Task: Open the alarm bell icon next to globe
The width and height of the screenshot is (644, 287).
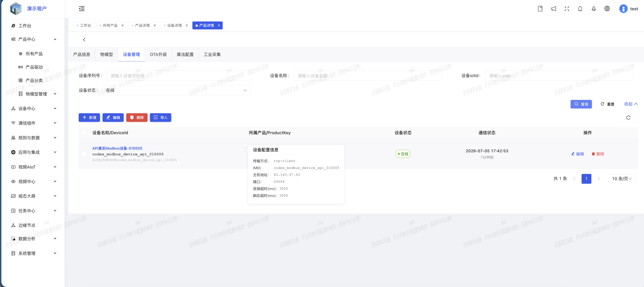Action: [x=594, y=9]
